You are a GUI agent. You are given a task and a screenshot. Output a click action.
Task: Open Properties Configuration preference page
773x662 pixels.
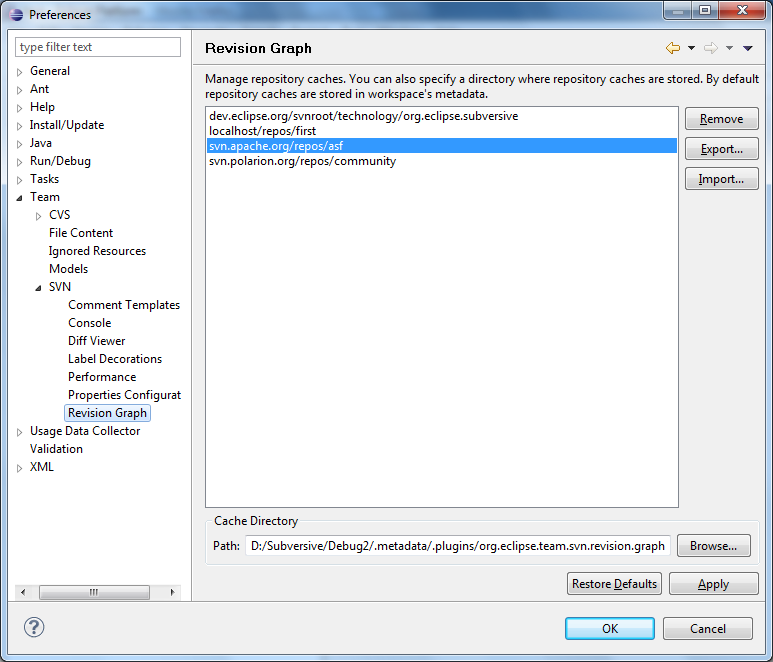click(124, 395)
